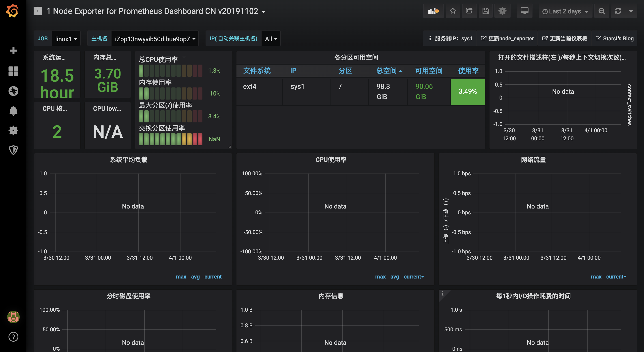This screenshot has width=644, height=352.
Task: Click the 3.70 GiB memory stat
Action: (108, 80)
